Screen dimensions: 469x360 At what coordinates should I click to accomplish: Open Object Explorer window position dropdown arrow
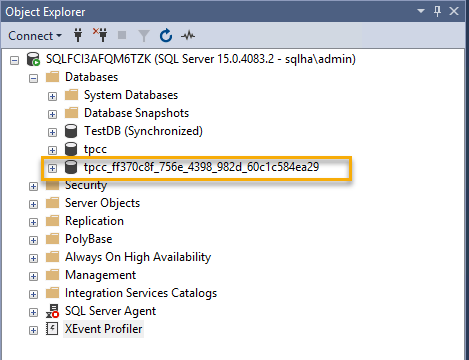point(421,11)
